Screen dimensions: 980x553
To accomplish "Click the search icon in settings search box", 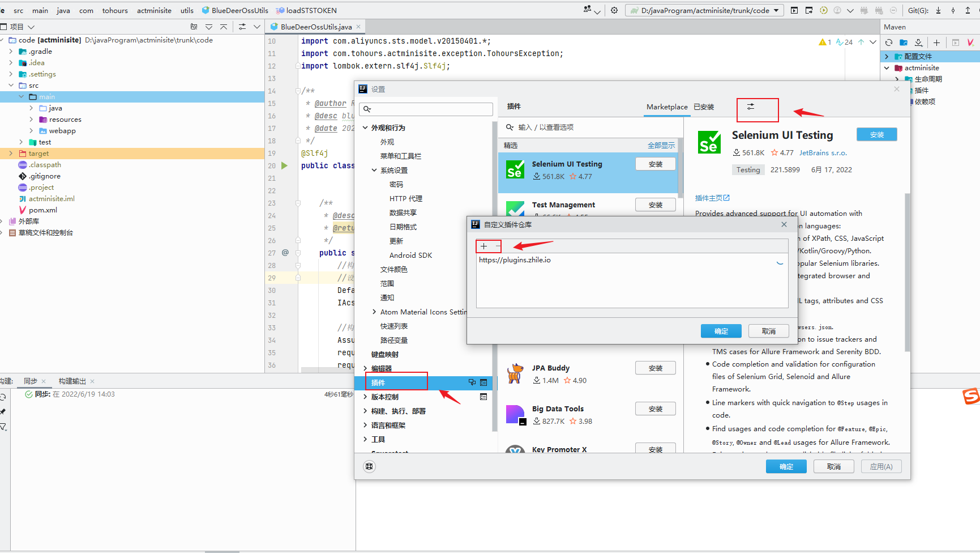I will point(367,109).
